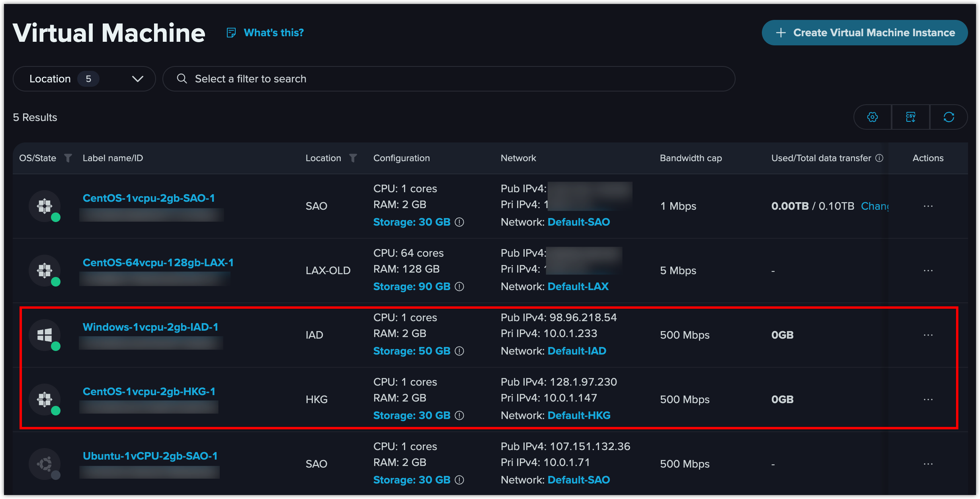
Task: Click the search magnifier icon
Action: pyautogui.click(x=182, y=79)
